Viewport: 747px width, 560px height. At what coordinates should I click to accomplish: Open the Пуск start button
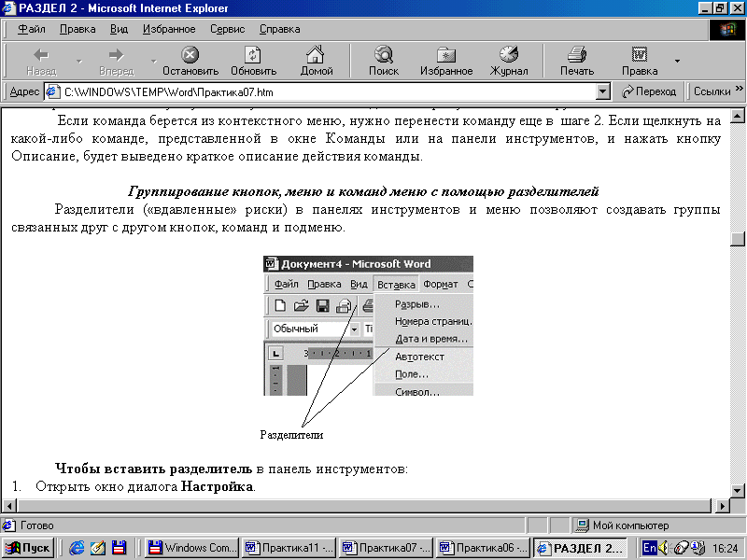[x=28, y=548]
